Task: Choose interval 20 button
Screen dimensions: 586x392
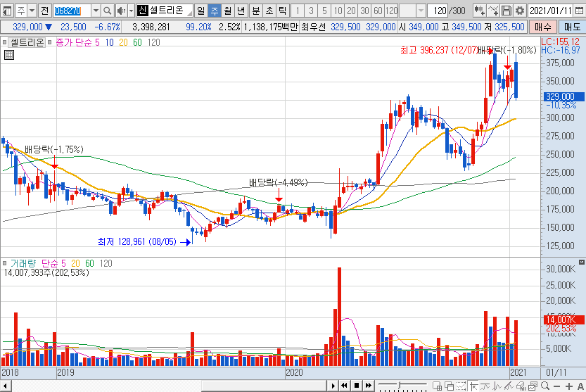Action: pyautogui.click(x=351, y=11)
